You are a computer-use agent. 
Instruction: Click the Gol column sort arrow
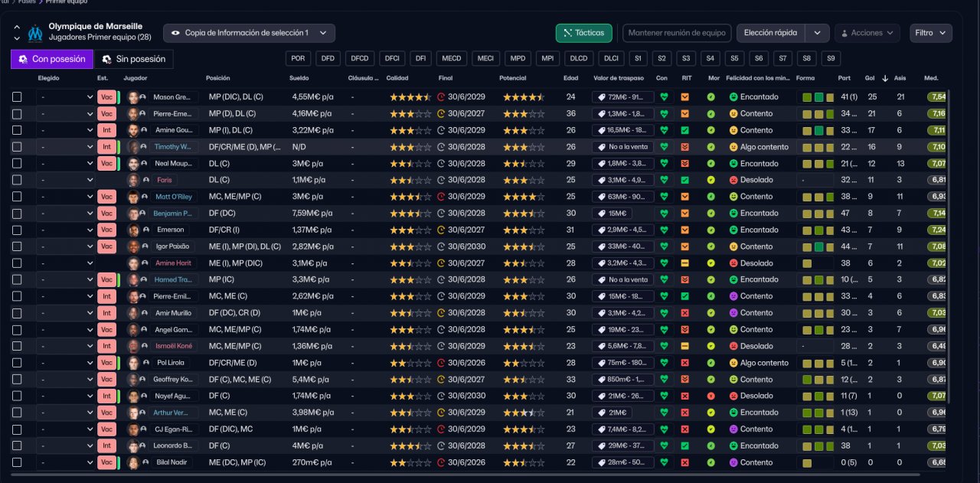click(x=886, y=78)
